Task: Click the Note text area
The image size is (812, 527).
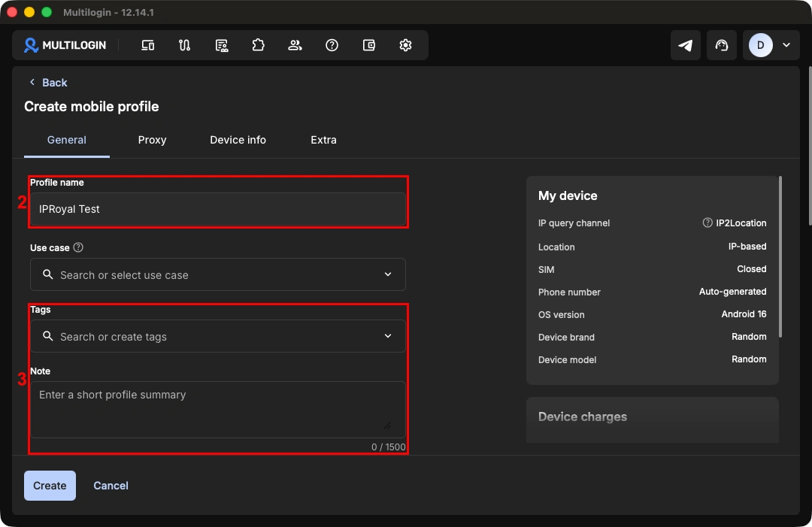Action: tap(217, 410)
